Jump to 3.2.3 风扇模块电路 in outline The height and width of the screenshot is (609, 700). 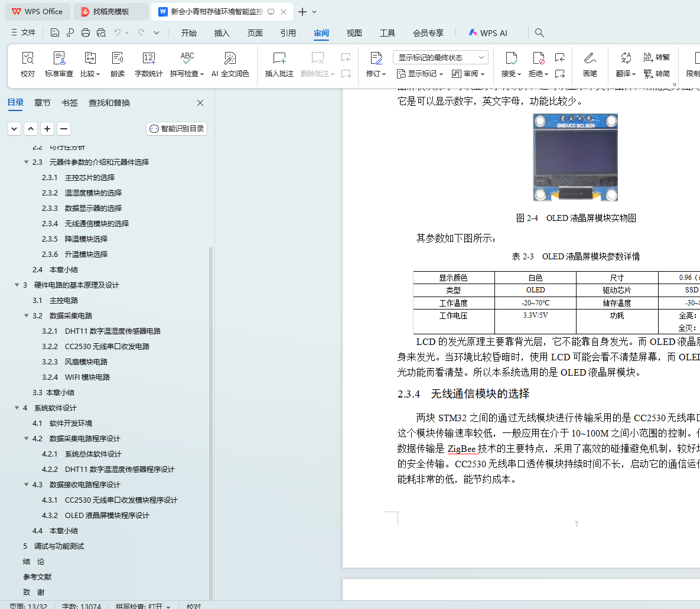(74, 362)
